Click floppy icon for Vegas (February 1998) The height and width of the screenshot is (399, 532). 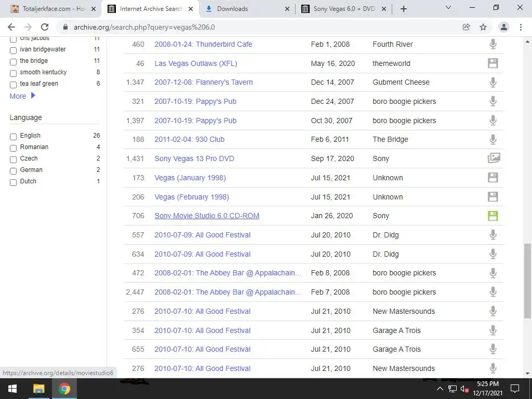(x=493, y=197)
